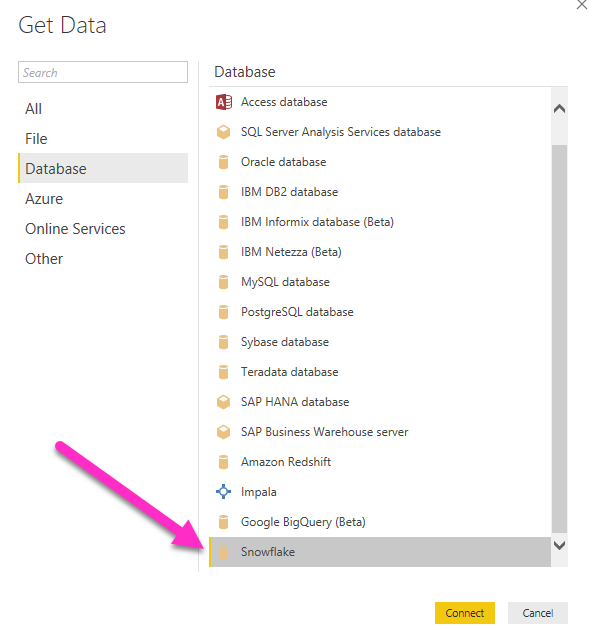Switch to the Azure category

click(44, 199)
